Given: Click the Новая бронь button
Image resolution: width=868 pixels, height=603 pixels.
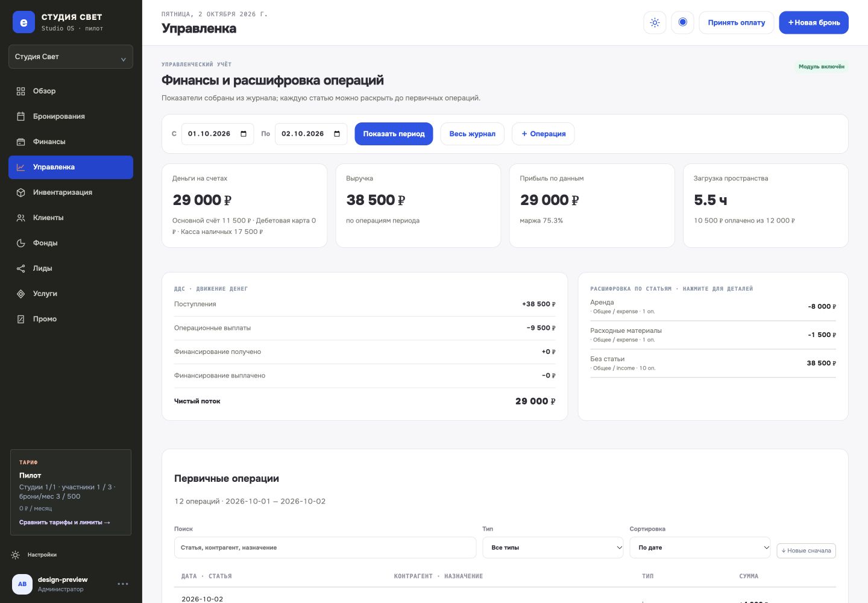Looking at the screenshot, I should [814, 23].
